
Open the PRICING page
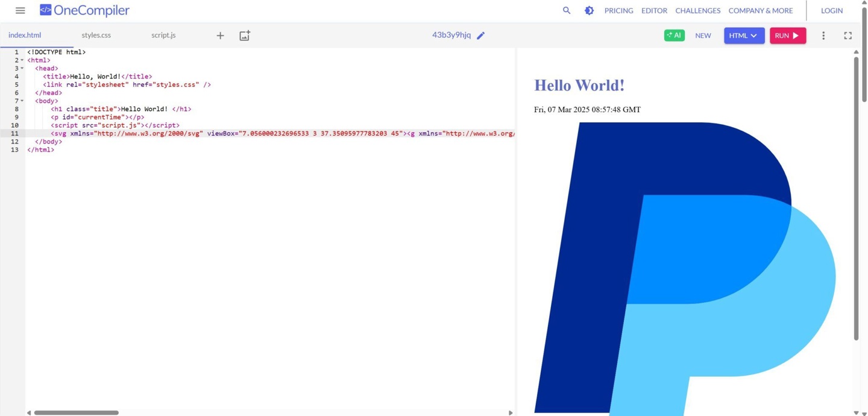618,10
